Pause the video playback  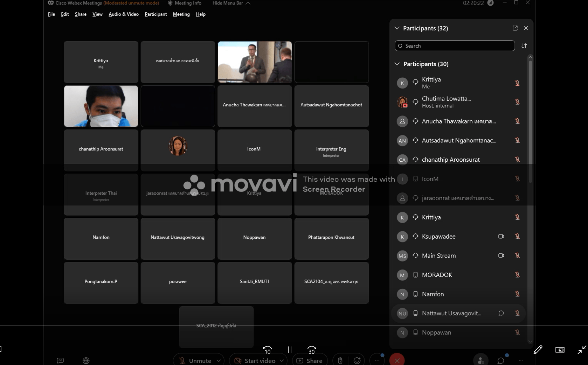[x=289, y=350]
